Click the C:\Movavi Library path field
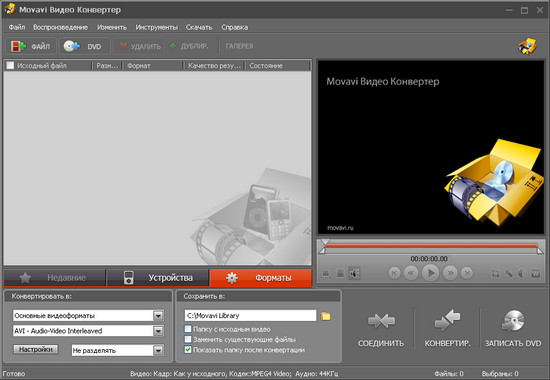Screen dimensions: 550x380 [250, 315]
